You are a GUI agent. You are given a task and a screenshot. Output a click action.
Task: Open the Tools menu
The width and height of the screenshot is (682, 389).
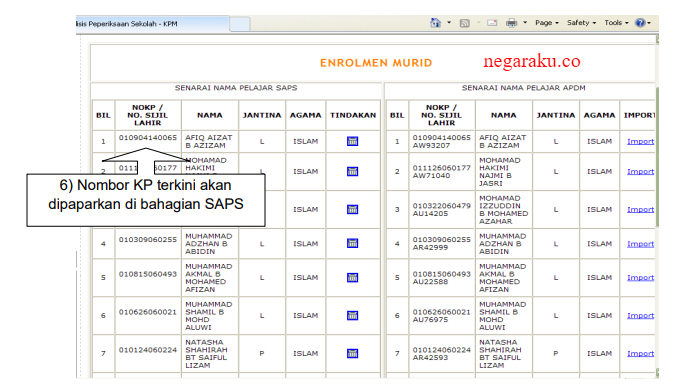click(616, 23)
